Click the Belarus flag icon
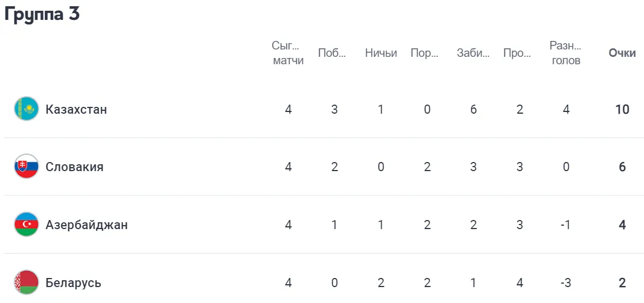This screenshot has width=644, height=303. (27, 283)
